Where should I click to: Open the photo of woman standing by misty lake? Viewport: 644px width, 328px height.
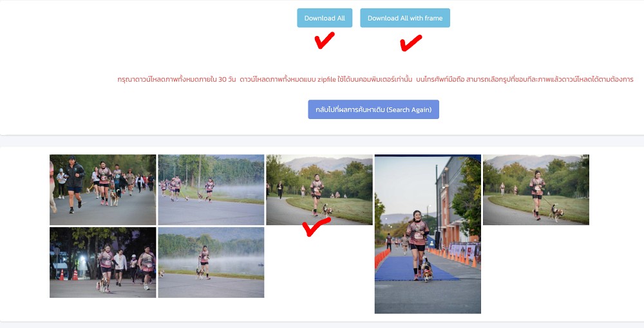point(211,262)
